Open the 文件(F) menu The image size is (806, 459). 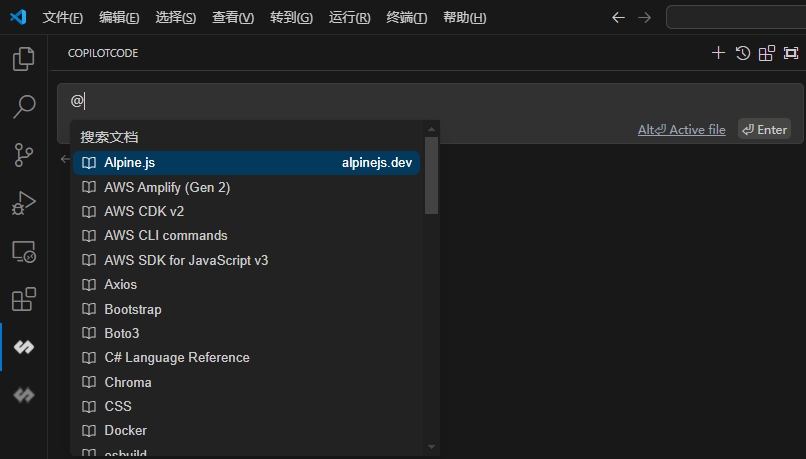(x=63, y=18)
